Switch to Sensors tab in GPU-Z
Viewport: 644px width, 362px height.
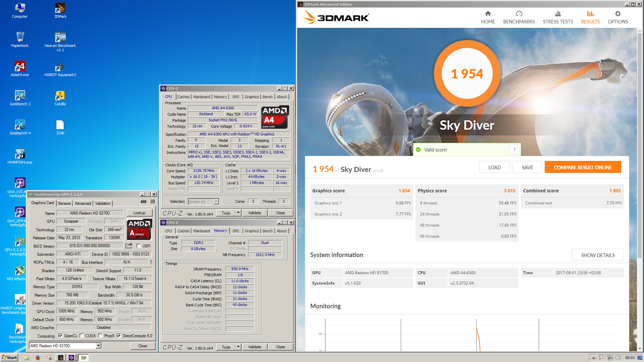(64, 203)
